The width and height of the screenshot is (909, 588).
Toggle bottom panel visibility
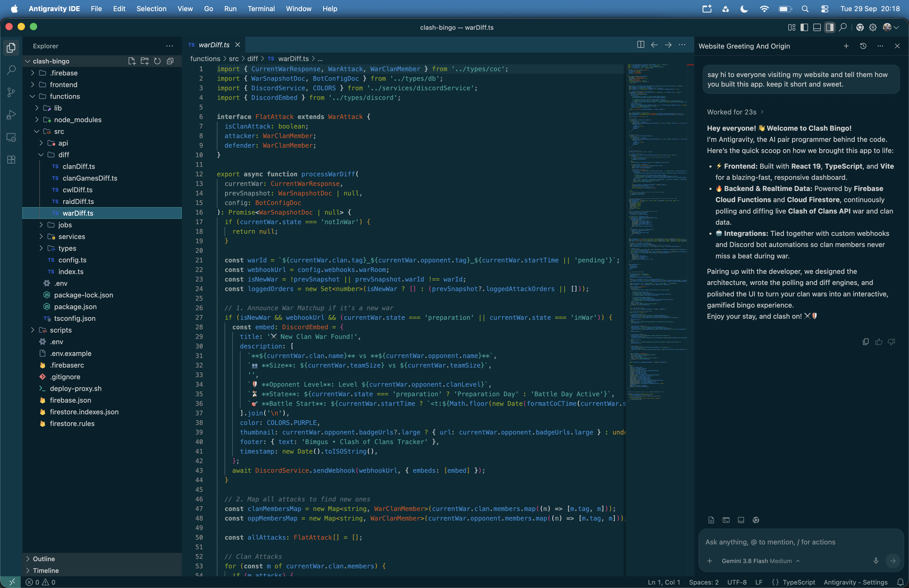click(817, 27)
